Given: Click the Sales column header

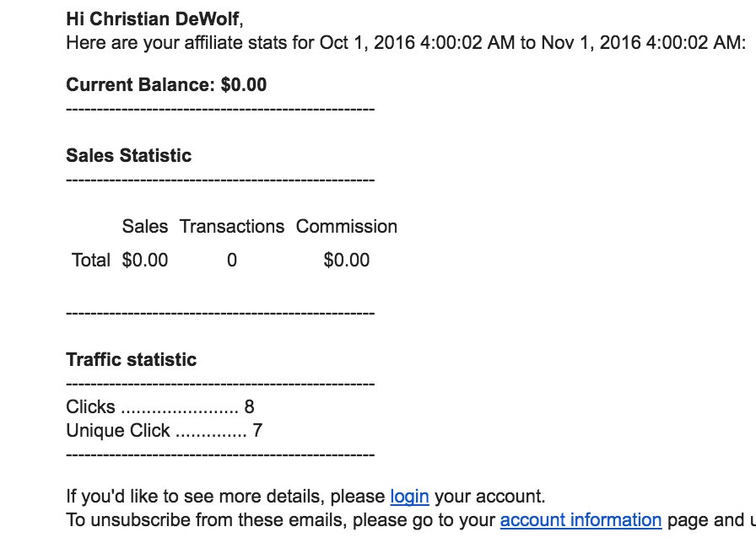Looking at the screenshot, I should pos(145,226).
